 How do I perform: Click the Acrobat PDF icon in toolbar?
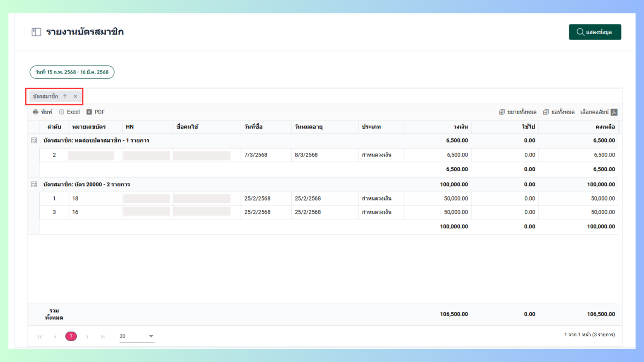pyautogui.click(x=614, y=112)
